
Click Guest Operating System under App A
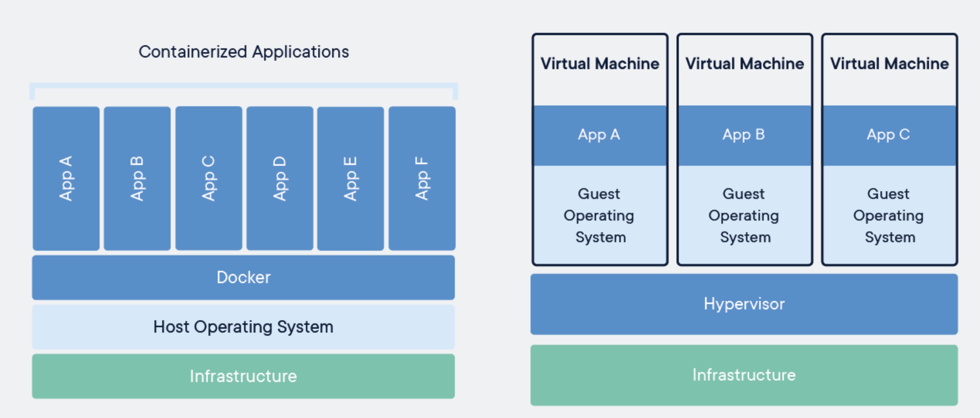point(599,215)
